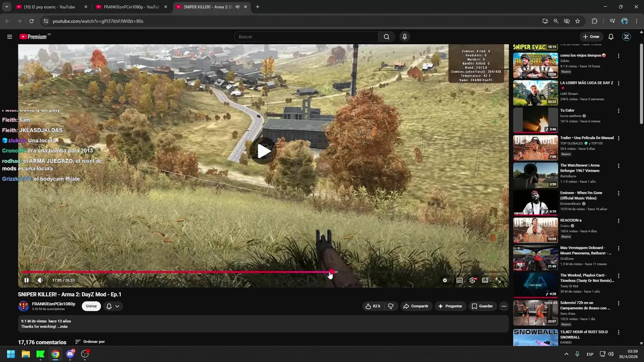The width and height of the screenshot is (644, 362).
Task: Open more actions ellipsis under the video
Action: point(504,306)
